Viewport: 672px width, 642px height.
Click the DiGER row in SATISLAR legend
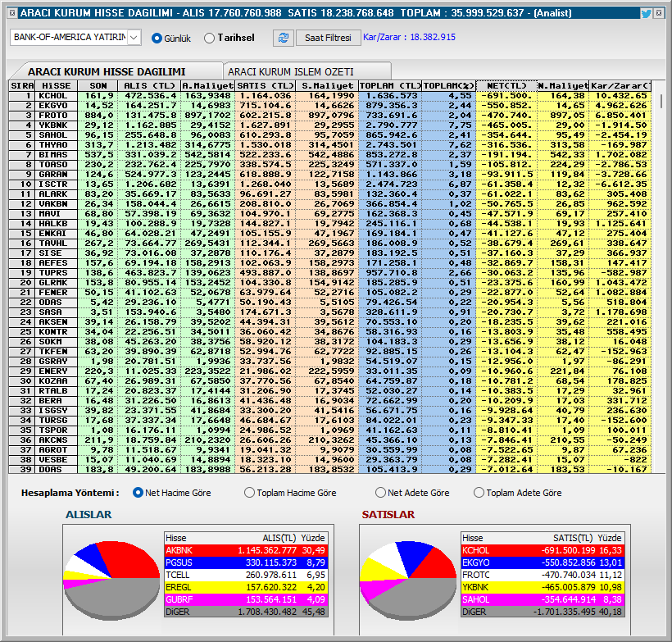(543, 612)
